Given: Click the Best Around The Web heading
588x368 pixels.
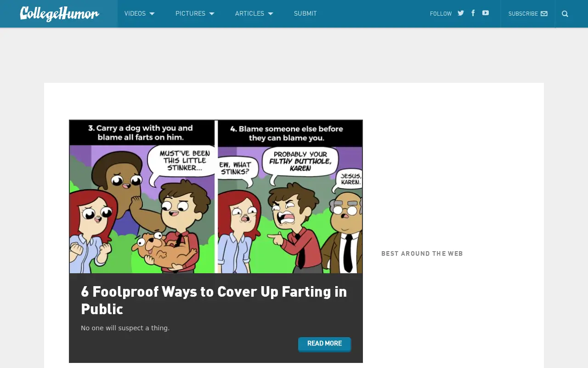Looking at the screenshot, I should click(422, 253).
